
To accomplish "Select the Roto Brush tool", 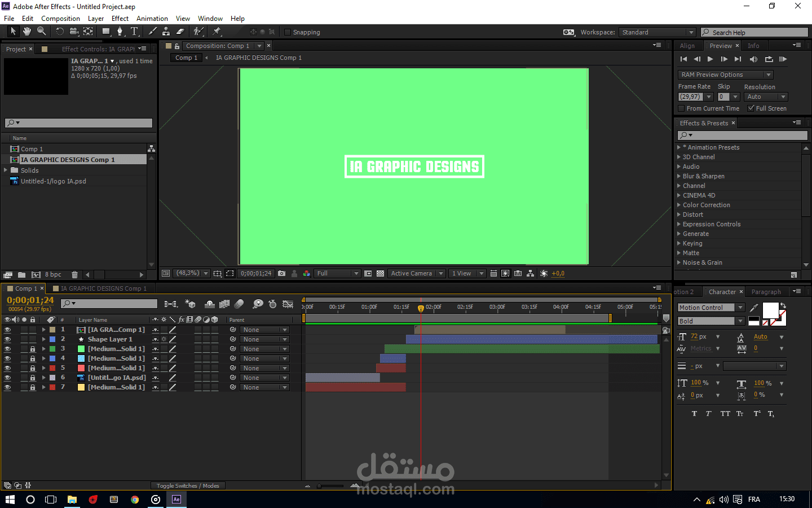I will click(x=198, y=32).
